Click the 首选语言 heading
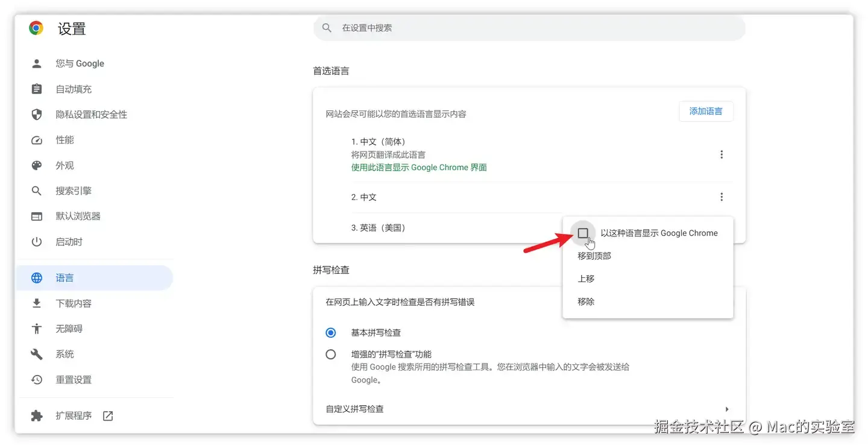The height and width of the screenshot is (448, 868). tap(331, 71)
